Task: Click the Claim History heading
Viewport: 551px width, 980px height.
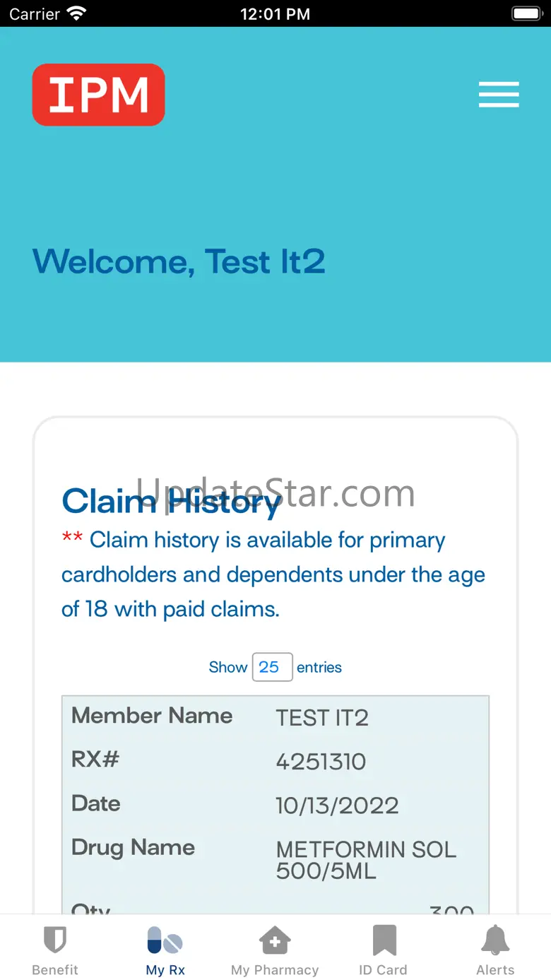Action: point(171,502)
